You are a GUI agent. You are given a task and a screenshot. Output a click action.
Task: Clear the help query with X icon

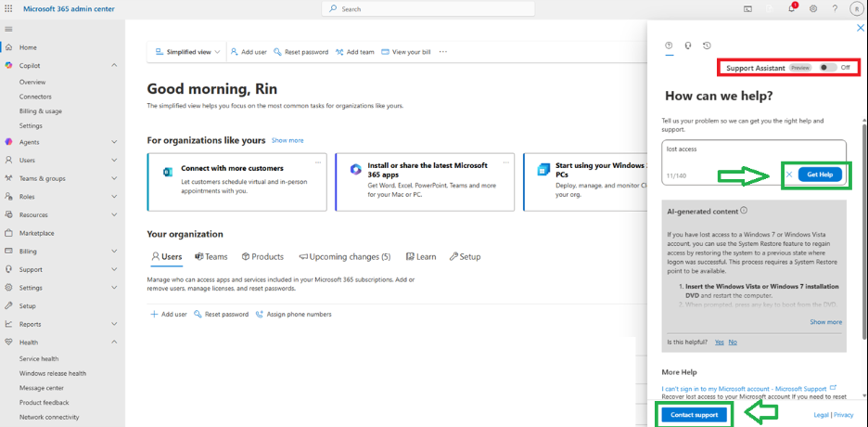pos(789,175)
